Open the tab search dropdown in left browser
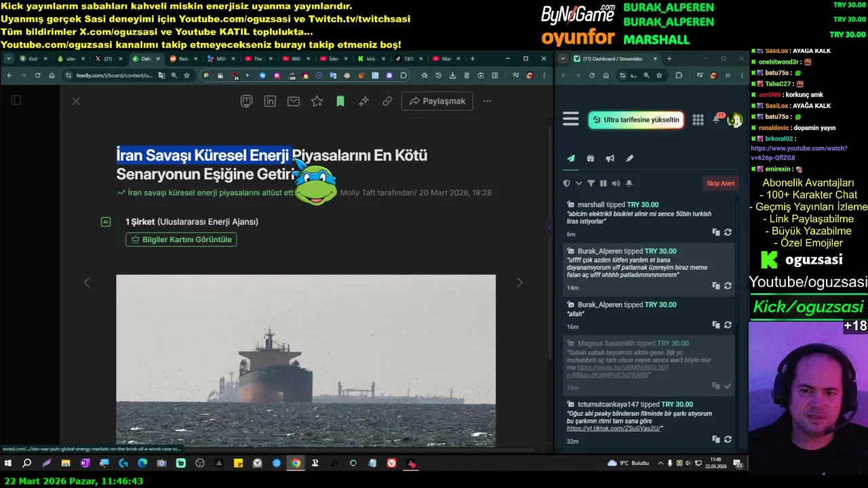This screenshot has height=488, width=868. (8, 59)
